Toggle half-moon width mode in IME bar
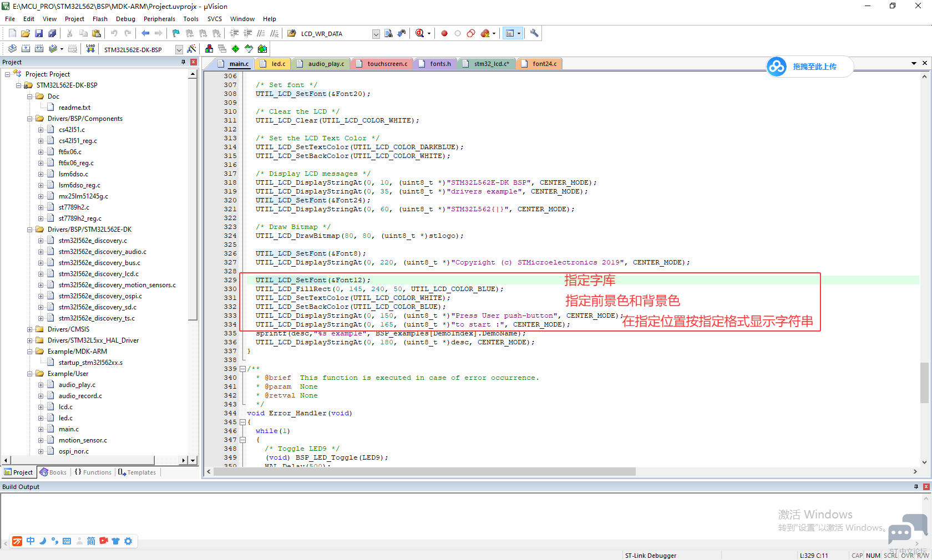Screen dimensions: 932x560 pyautogui.click(x=43, y=541)
